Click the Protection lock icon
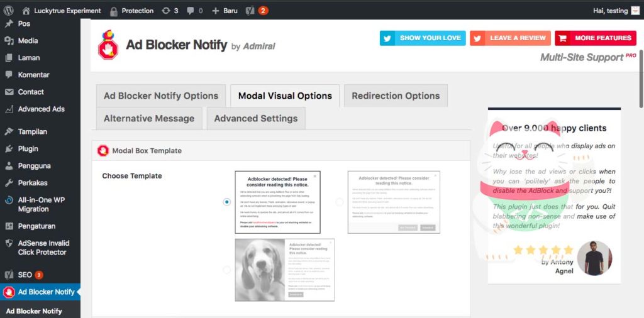 (x=114, y=11)
